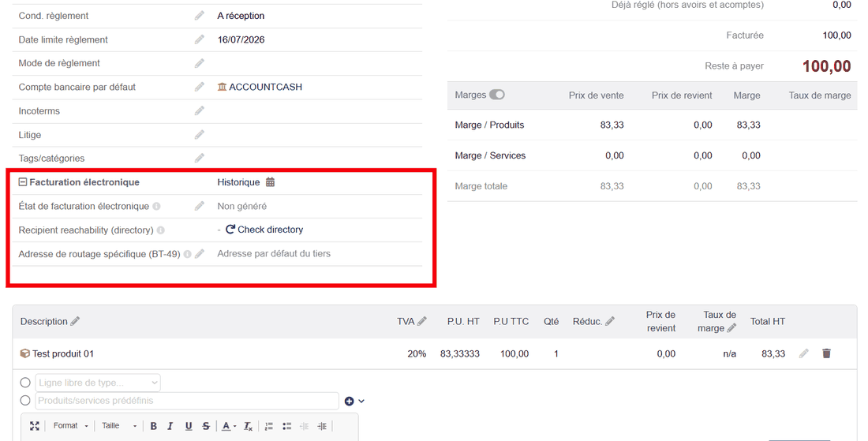
Task: Click the editor maximize icon
Action: [34, 425]
